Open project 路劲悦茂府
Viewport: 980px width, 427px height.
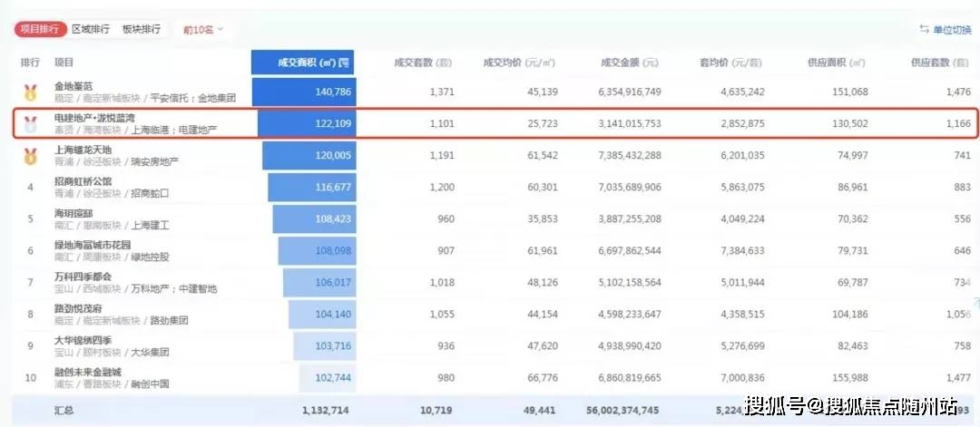tap(79, 308)
